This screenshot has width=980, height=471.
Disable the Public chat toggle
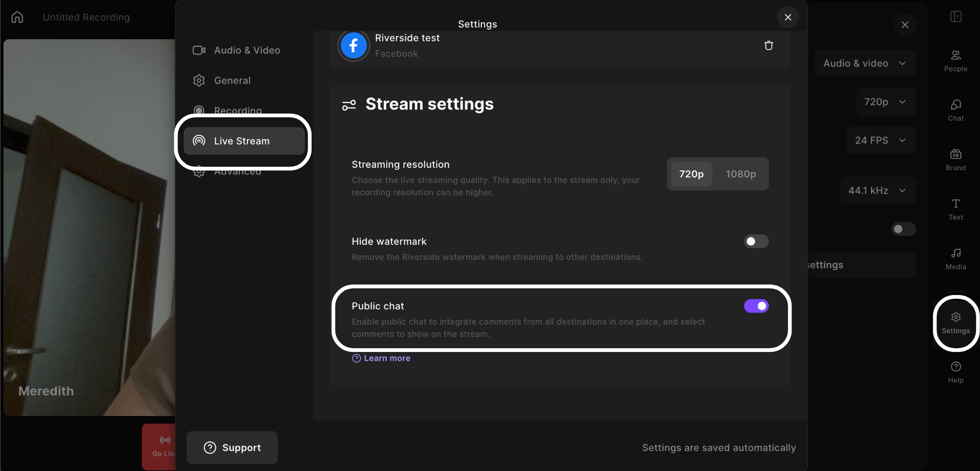click(756, 306)
